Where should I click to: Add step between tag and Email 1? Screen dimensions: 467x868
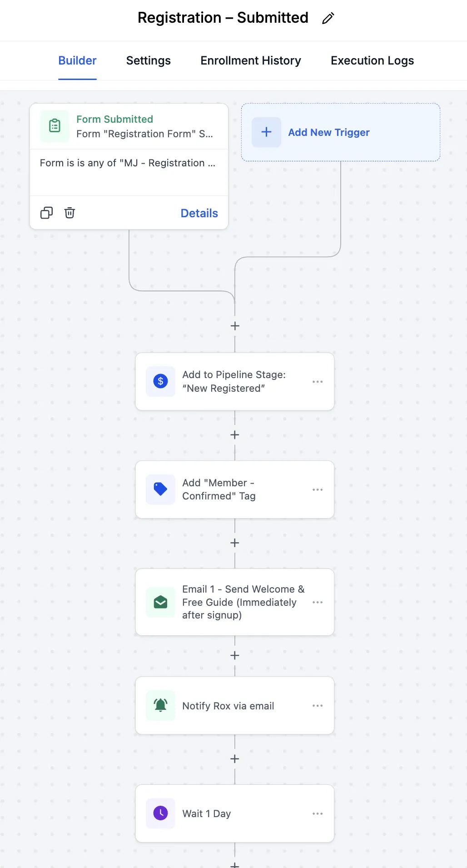click(x=235, y=543)
